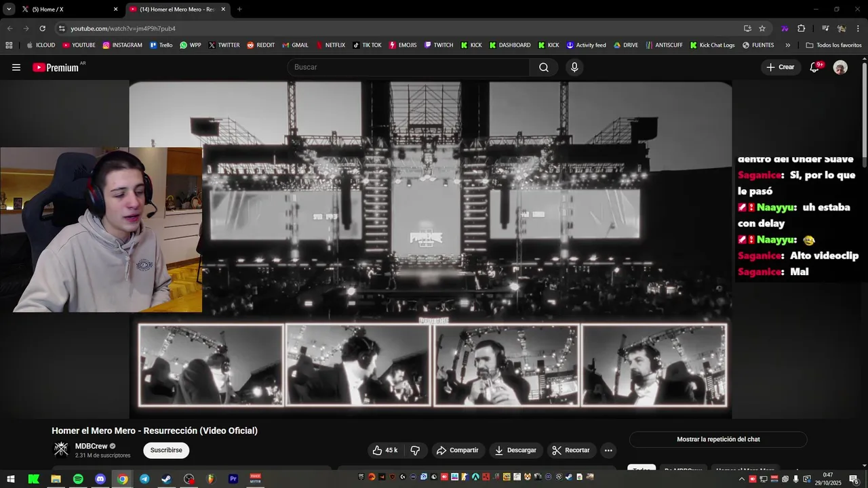Open Premiere Pro from the taskbar

[x=233, y=479]
